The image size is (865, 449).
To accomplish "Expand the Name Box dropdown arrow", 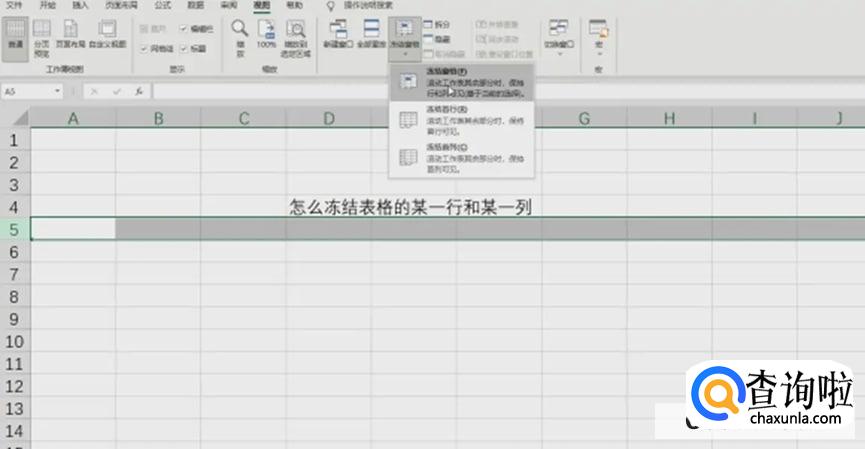I will [57, 92].
